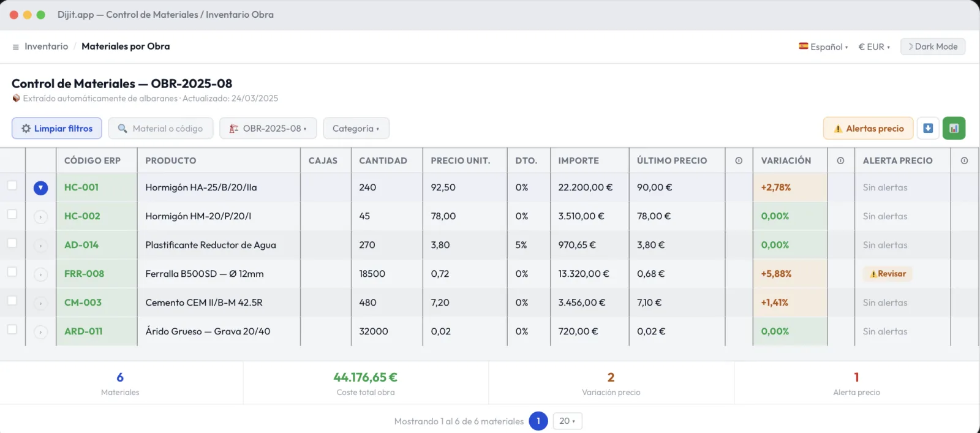Viewport: 980px width, 433px height.
Task: Tick the checkbox for row AD-014
Action: pos(12,243)
